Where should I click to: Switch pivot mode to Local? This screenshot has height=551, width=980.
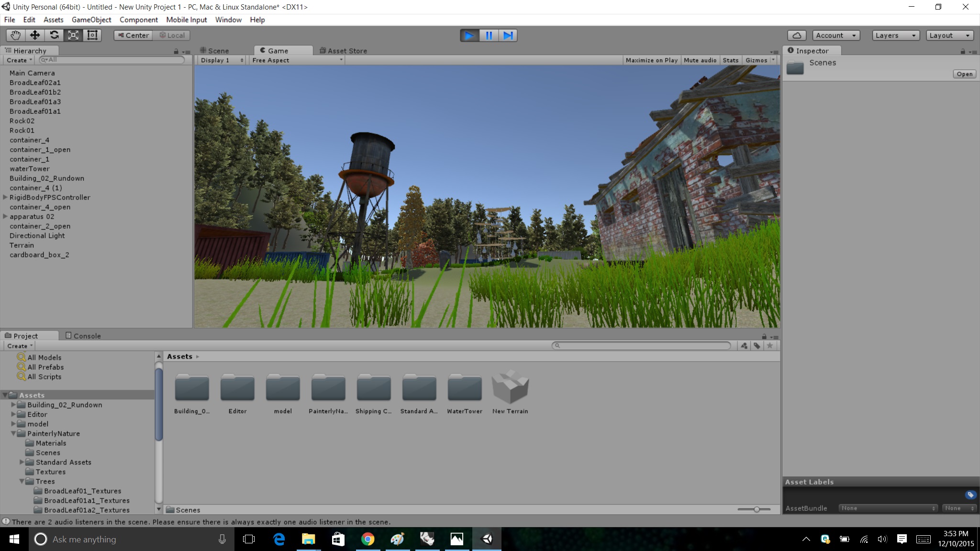(172, 35)
